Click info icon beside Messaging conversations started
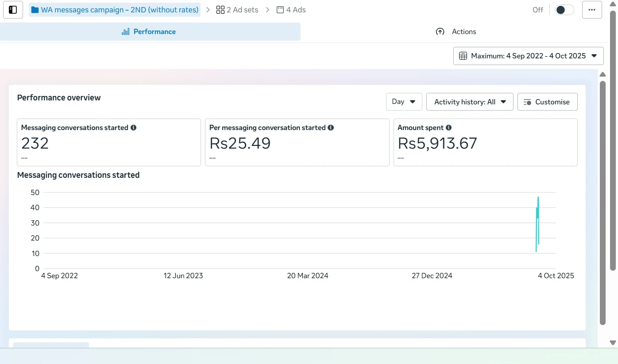The width and height of the screenshot is (618, 364). pyautogui.click(x=133, y=128)
